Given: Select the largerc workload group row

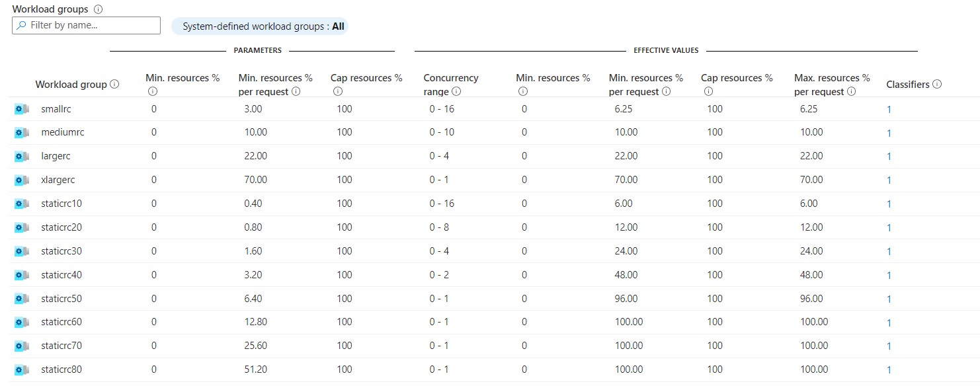Looking at the screenshot, I should pos(490,156).
